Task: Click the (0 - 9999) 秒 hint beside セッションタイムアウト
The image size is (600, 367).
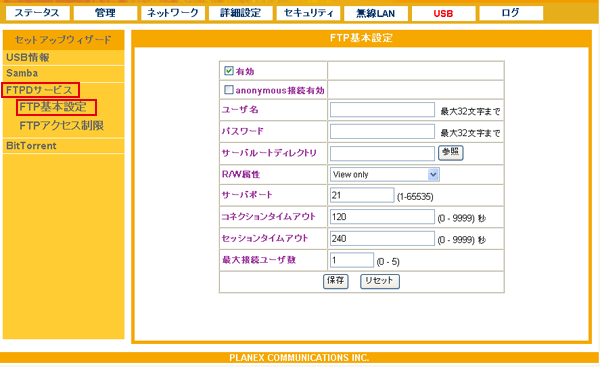Action: point(461,240)
